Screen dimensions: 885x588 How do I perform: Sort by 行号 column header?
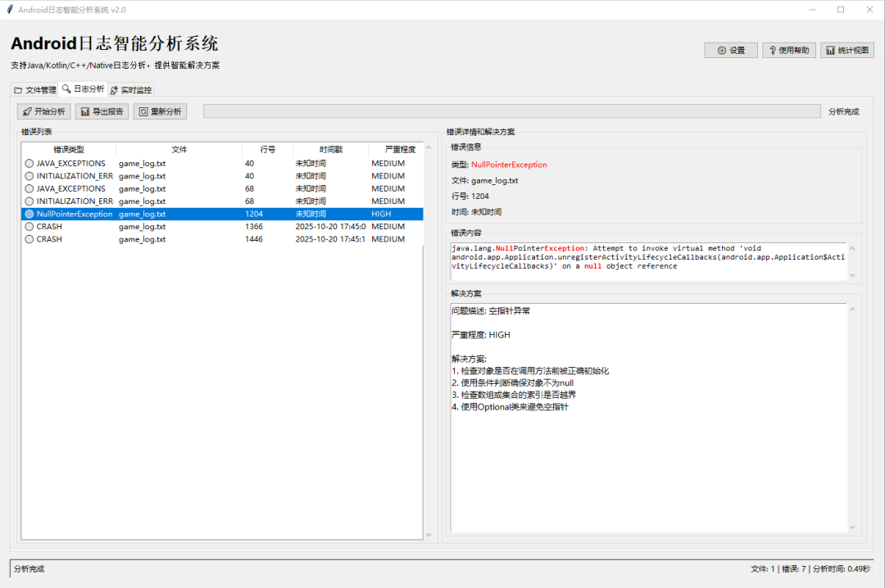[x=267, y=150]
